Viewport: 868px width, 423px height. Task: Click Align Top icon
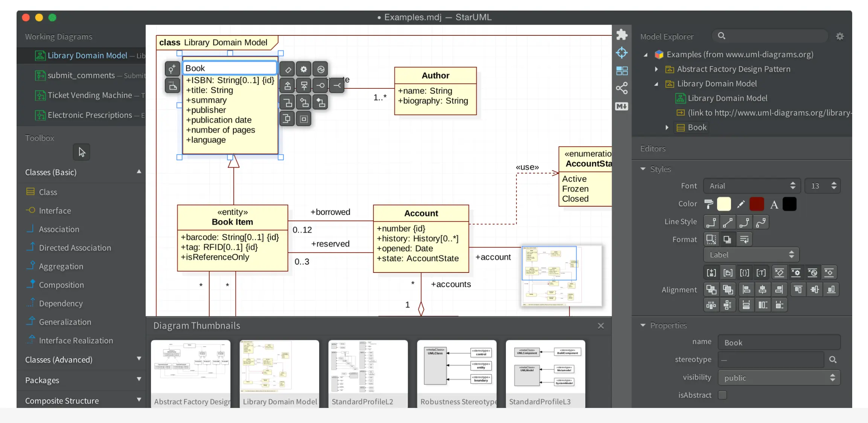pyautogui.click(x=798, y=289)
